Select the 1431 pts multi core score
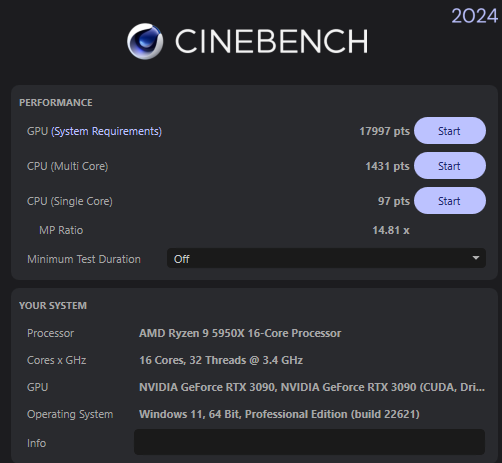This screenshot has width=502, height=463. (x=387, y=166)
